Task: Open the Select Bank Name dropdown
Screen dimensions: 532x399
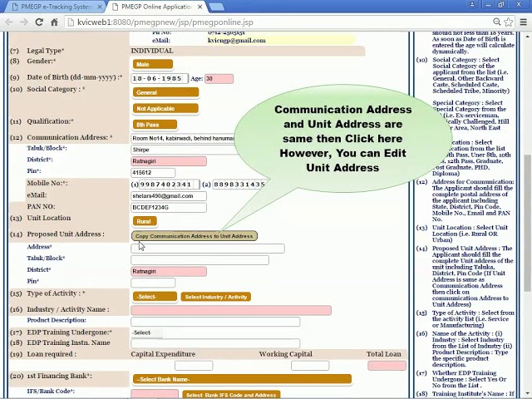Action: 242,379
